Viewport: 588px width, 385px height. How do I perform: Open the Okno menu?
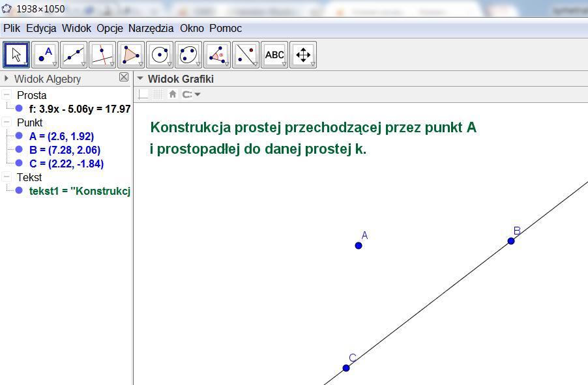click(x=192, y=29)
